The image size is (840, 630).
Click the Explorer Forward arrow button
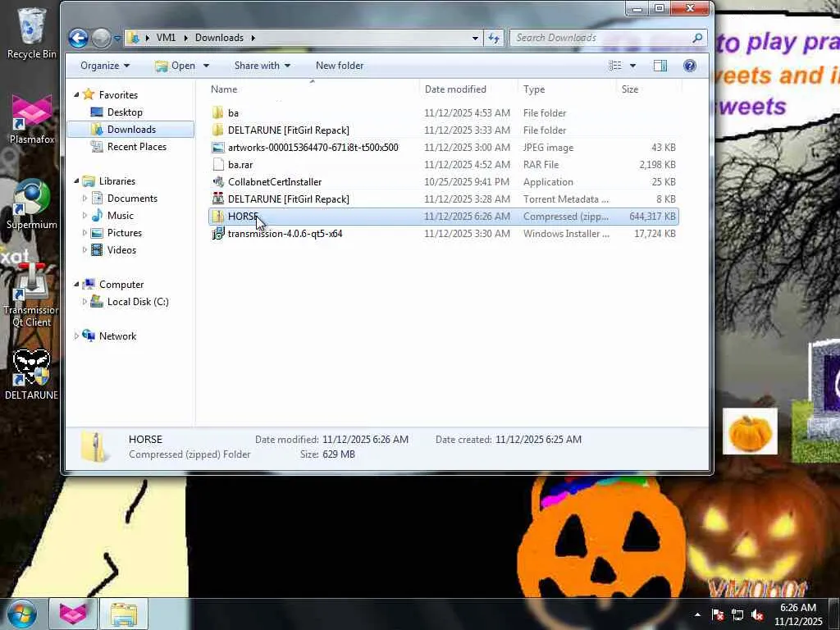tap(100, 38)
